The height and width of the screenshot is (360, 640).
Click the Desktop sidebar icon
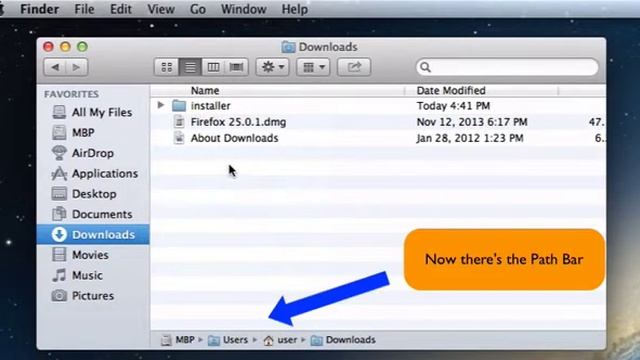[x=59, y=193]
